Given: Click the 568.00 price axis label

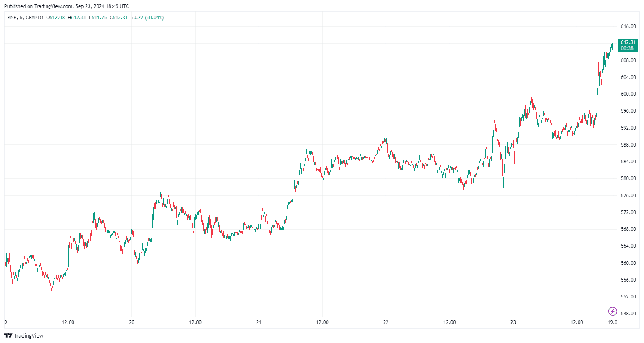Looking at the screenshot, I should (x=628, y=229).
